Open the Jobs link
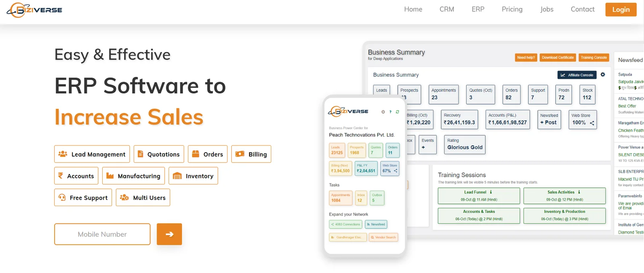 [547, 9]
